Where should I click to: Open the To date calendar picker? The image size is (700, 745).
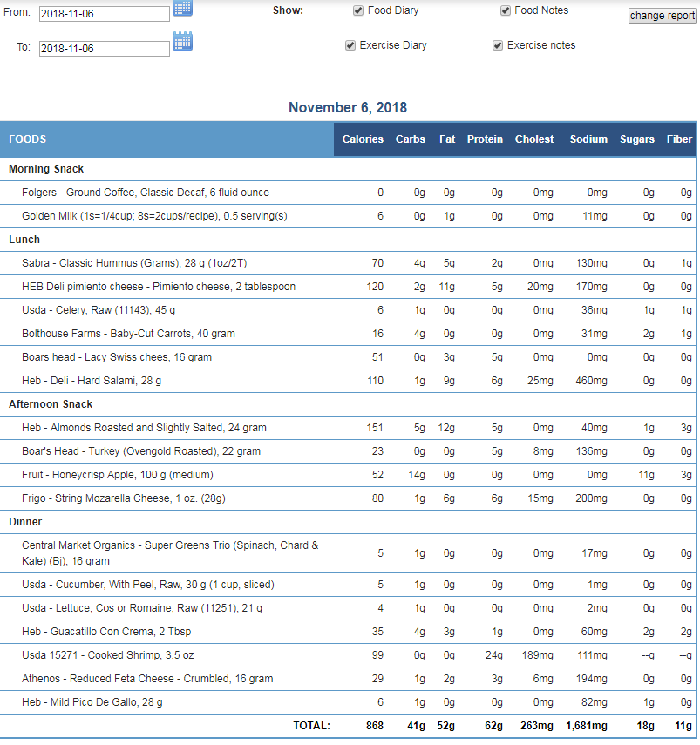tap(182, 41)
